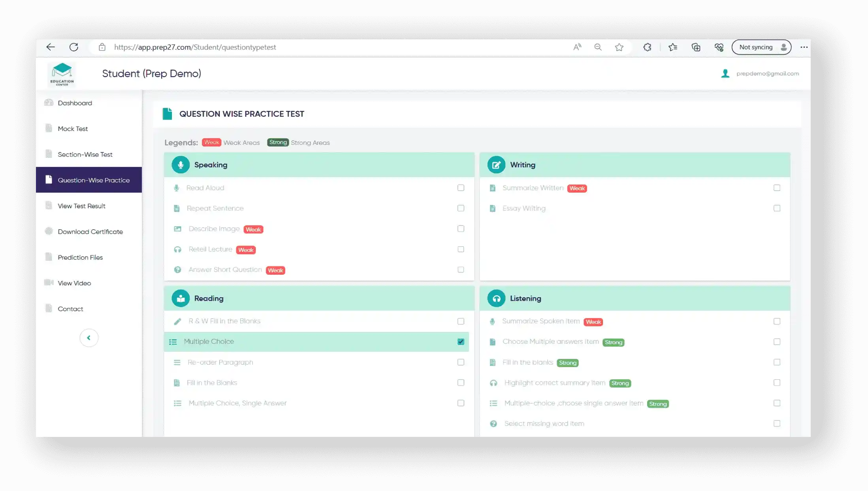Click the Describe Image question type
This screenshot has width=868, height=491.
214,229
